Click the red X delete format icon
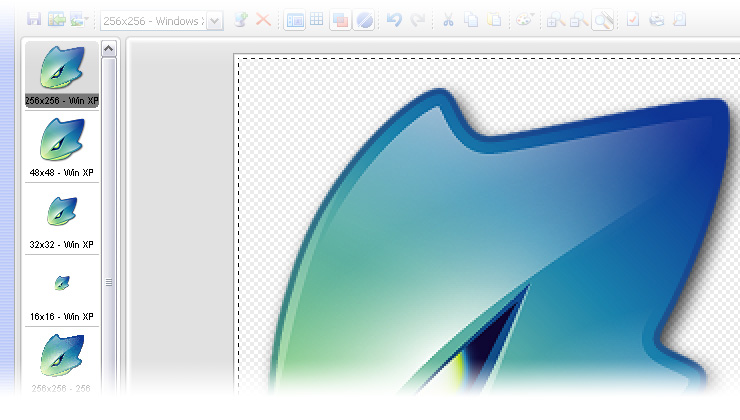 tap(263, 20)
